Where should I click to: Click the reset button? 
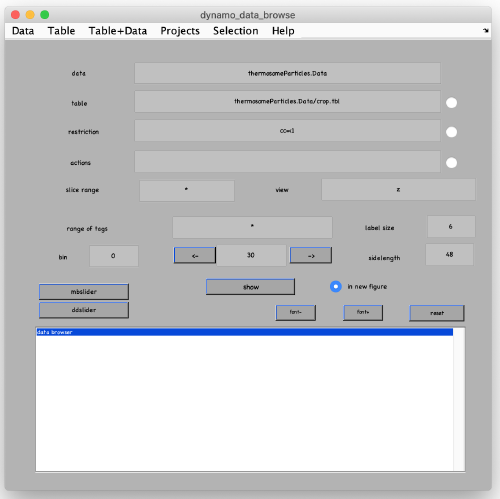coord(437,313)
